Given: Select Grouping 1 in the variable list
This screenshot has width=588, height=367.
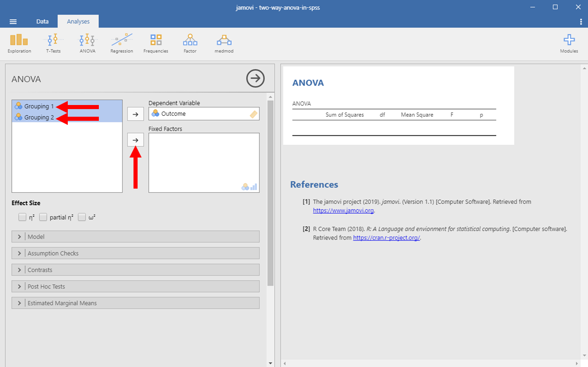Looking at the screenshot, I should tap(39, 107).
